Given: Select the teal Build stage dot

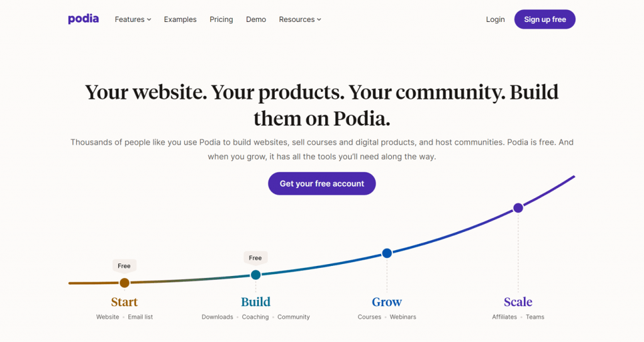Looking at the screenshot, I should coord(255,275).
